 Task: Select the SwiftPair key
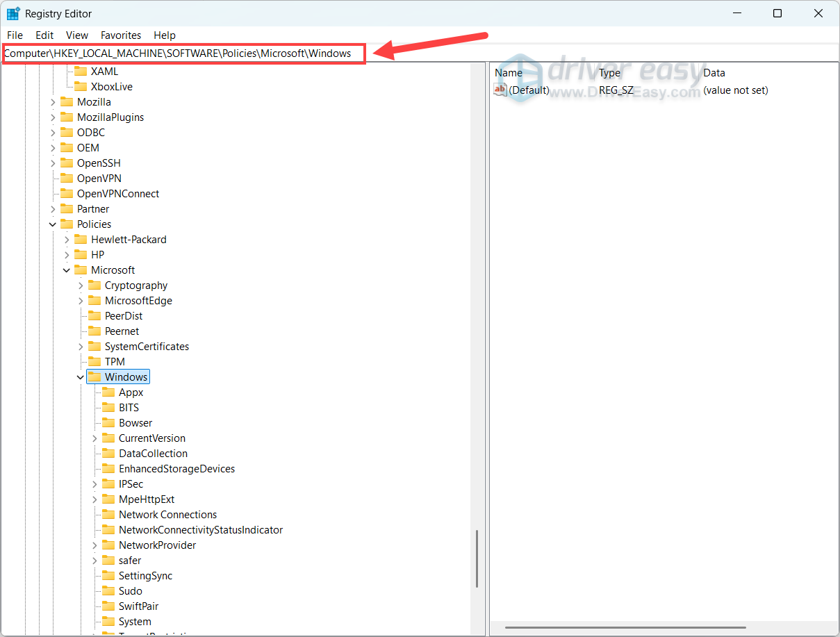[x=138, y=606]
